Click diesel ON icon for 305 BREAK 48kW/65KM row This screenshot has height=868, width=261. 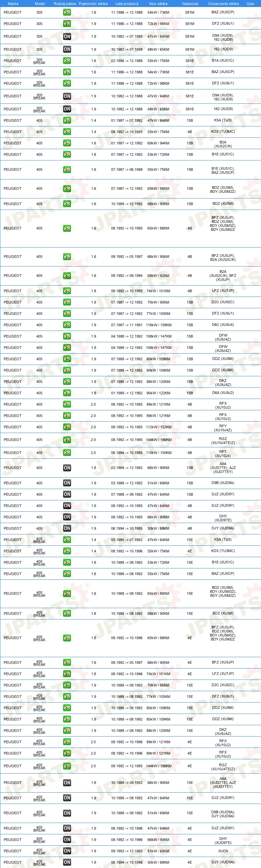tap(67, 109)
